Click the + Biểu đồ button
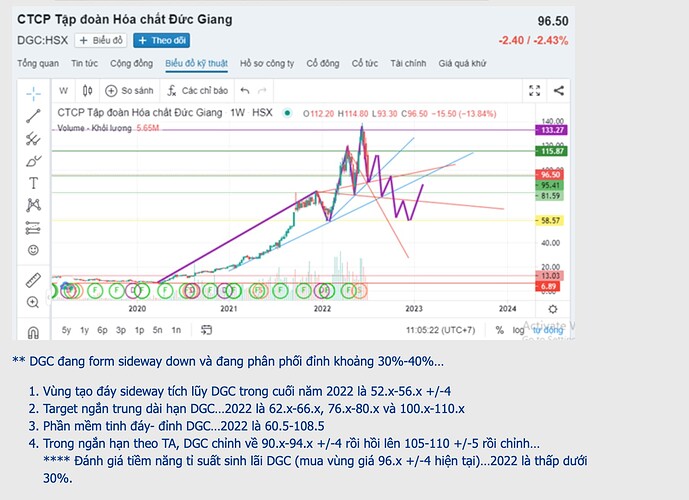Viewport: 689px width, 500px height. pos(101,40)
